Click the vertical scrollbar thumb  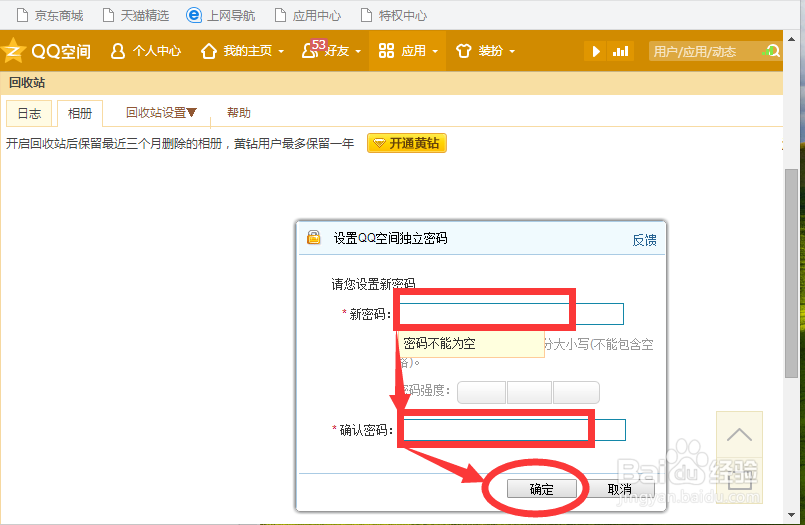[791, 274]
